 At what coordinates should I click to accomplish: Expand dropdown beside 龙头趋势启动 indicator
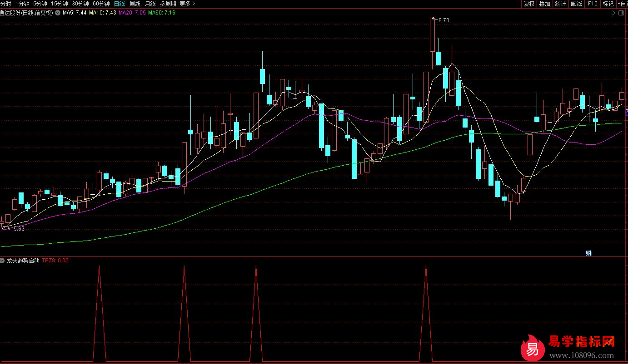3,261
